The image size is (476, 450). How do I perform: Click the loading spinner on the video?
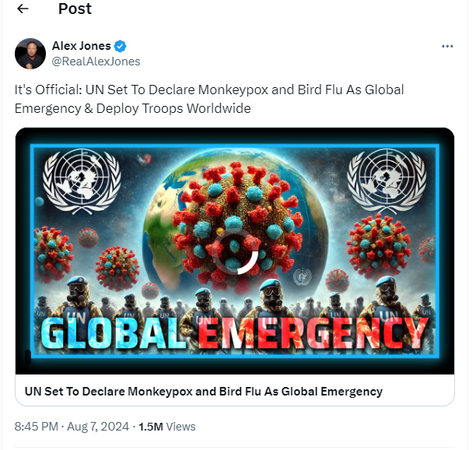tap(235, 251)
